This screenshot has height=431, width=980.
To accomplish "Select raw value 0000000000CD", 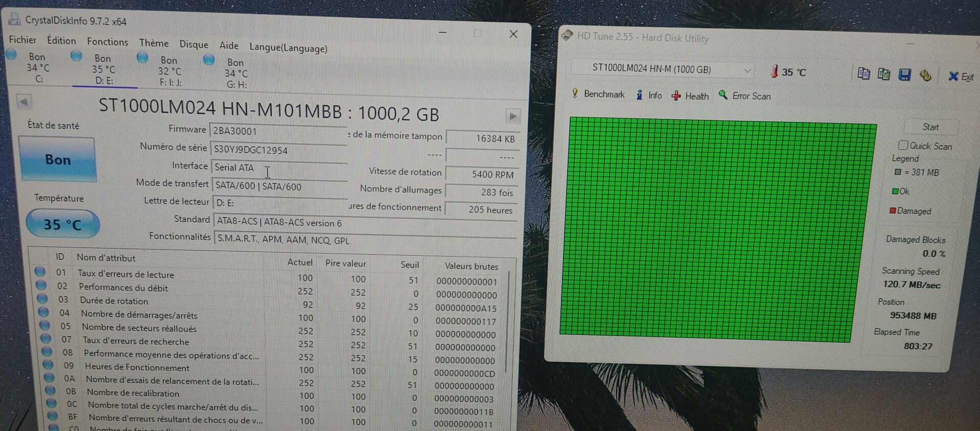I will tap(464, 373).
